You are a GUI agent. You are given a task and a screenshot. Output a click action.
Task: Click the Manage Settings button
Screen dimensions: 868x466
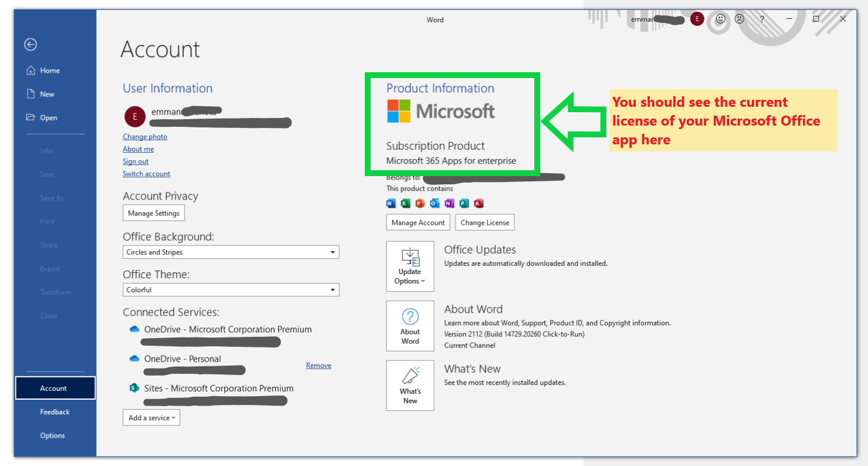[x=154, y=213]
